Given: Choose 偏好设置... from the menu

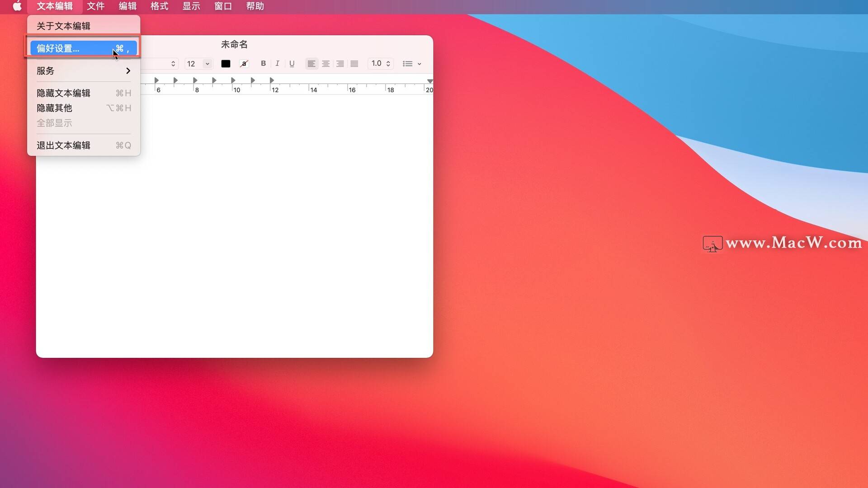Looking at the screenshot, I should coord(84,48).
